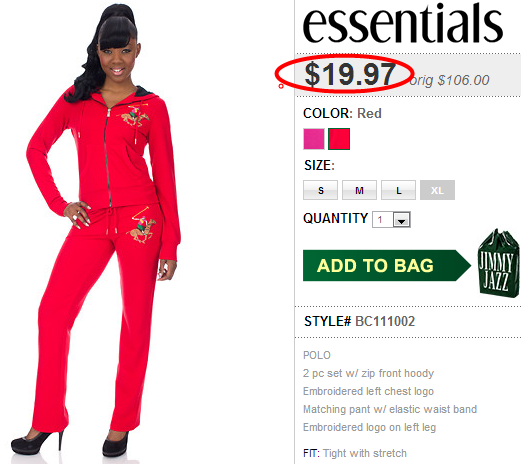
Task: Click the orig $106.00 price text
Action: (450, 80)
